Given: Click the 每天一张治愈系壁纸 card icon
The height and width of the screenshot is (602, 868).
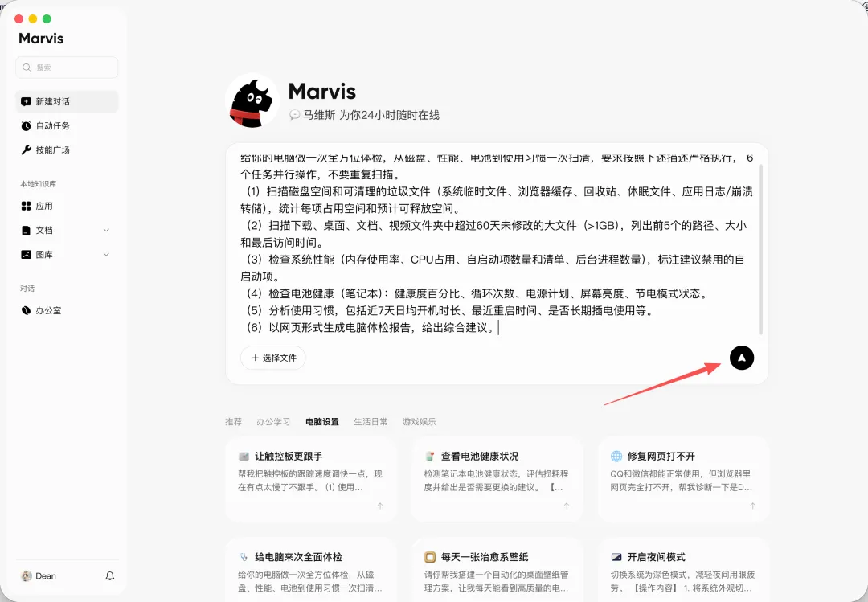Looking at the screenshot, I should click(x=429, y=557).
